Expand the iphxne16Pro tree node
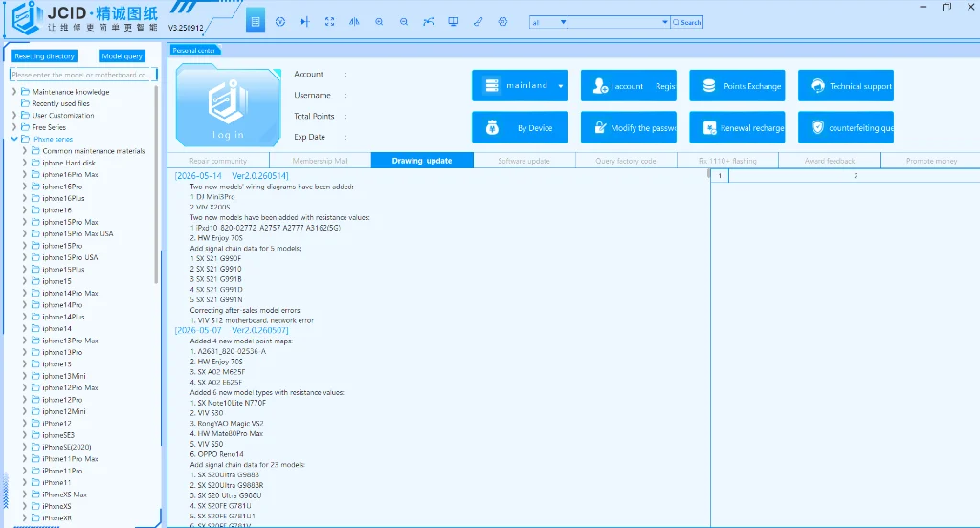 (x=25, y=187)
